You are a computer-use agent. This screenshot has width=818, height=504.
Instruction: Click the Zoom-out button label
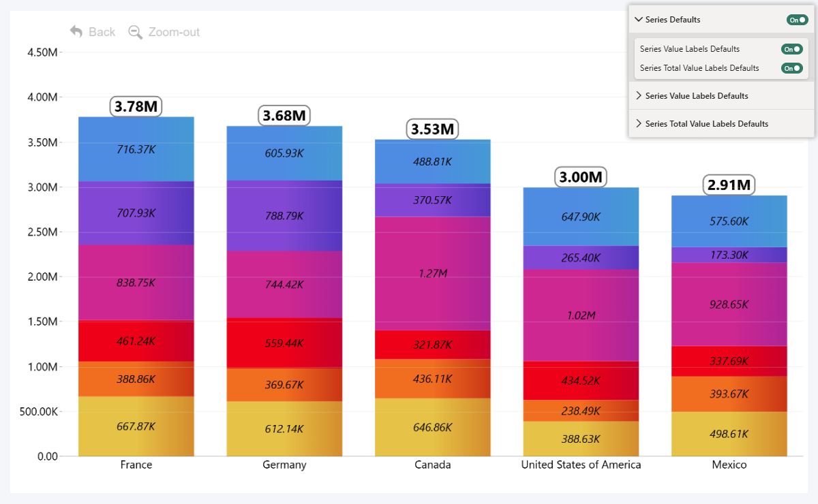coord(174,32)
